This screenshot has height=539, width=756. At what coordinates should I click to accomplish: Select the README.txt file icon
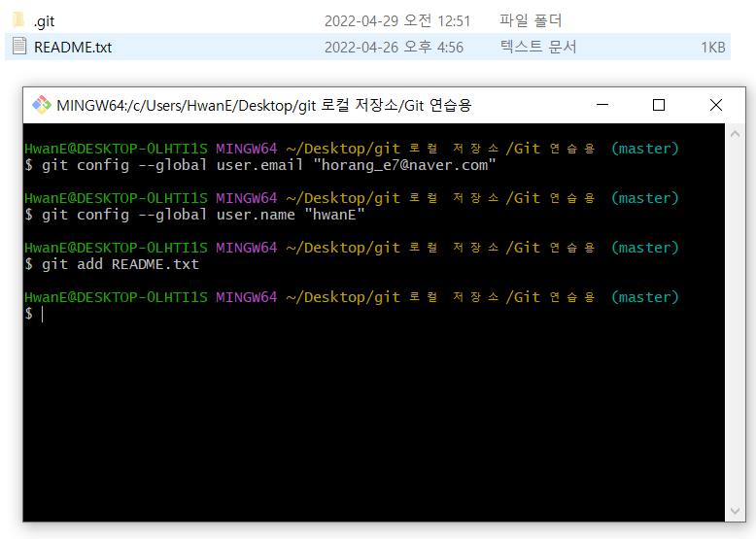[x=19, y=47]
